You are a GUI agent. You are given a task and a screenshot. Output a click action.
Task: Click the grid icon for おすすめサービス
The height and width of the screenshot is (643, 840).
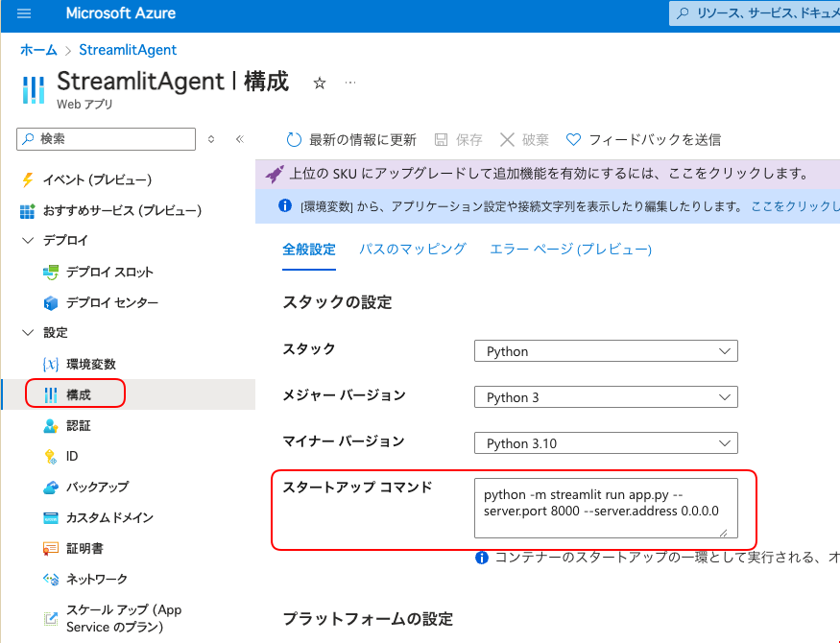point(27,211)
